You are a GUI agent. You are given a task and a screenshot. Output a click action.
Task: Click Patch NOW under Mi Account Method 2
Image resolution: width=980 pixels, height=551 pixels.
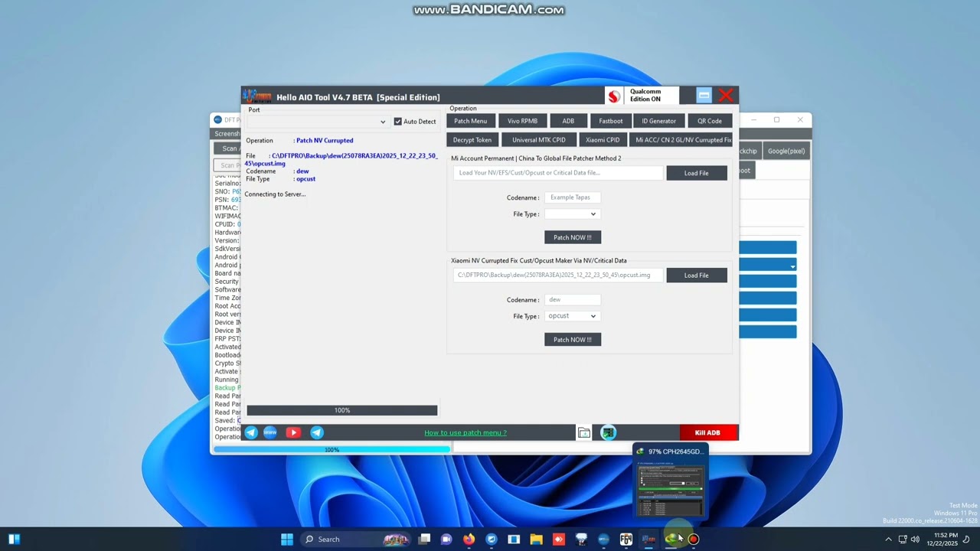point(573,237)
